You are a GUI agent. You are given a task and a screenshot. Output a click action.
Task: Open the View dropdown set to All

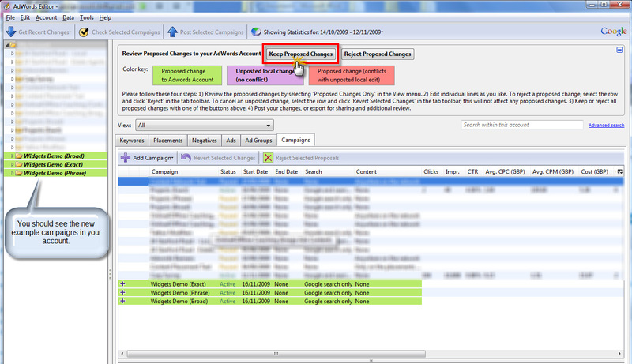click(x=205, y=126)
